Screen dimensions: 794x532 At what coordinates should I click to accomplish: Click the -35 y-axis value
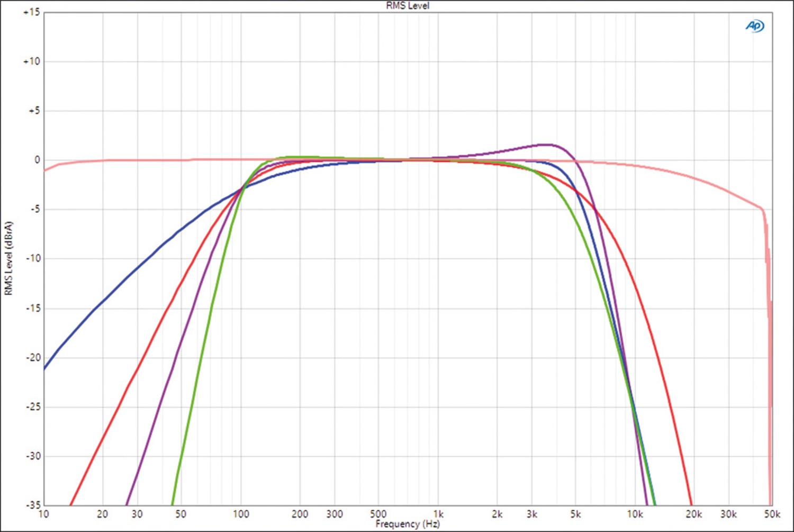(x=33, y=505)
